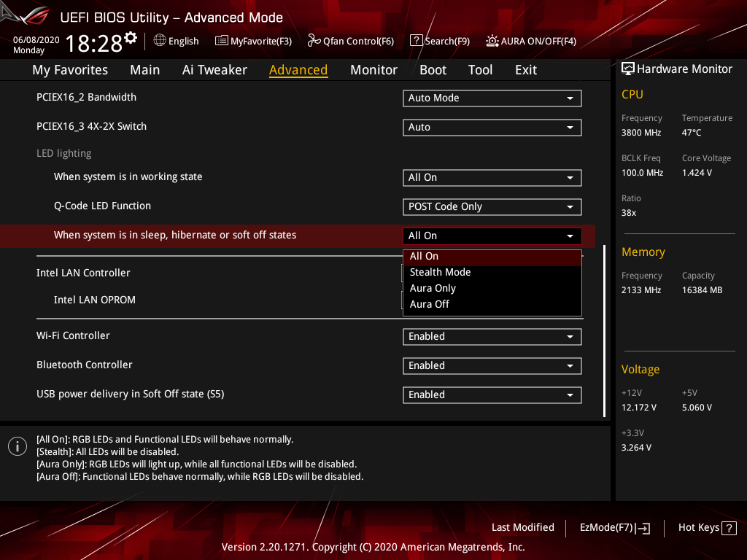Click the Qfan Control(F6) label
The width and height of the screenshot is (747, 560).
(358, 41)
